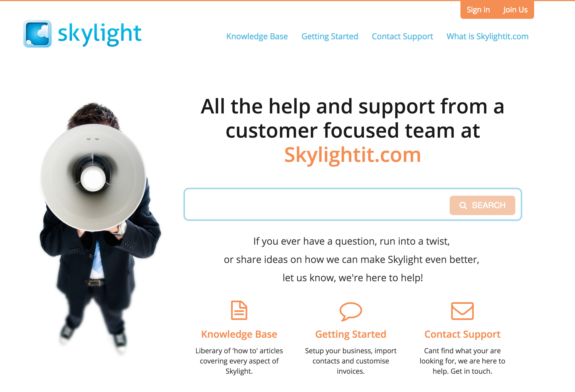Click the Contact Support envelope icon
This screenshot has width=575, height=392.
(x=462, y=311)
